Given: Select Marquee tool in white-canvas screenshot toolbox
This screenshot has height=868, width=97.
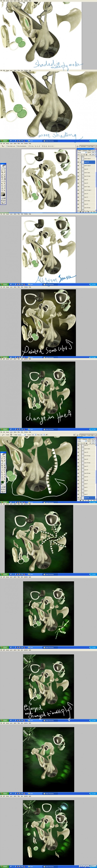Looking at the screenshot, I should click(x=2, y=168).
